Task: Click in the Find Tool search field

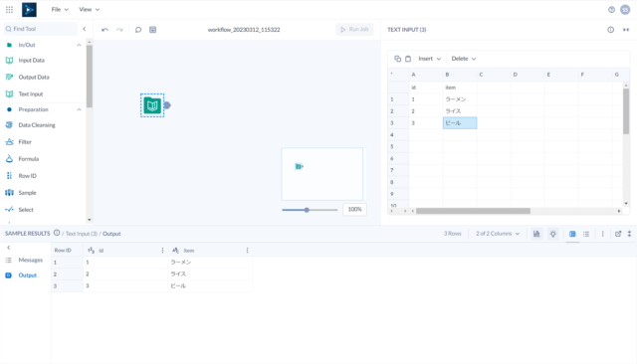Action: 40,29
